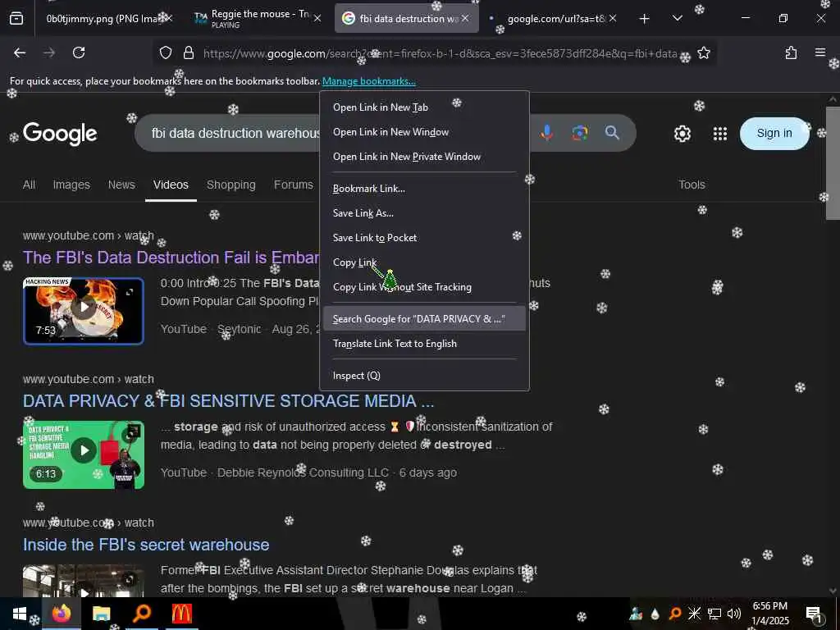Image resolution: width=840 pixels, height=630 pixels.
Task: Open Inside the FBI's secret warehouse result
Action: (146, 545)
